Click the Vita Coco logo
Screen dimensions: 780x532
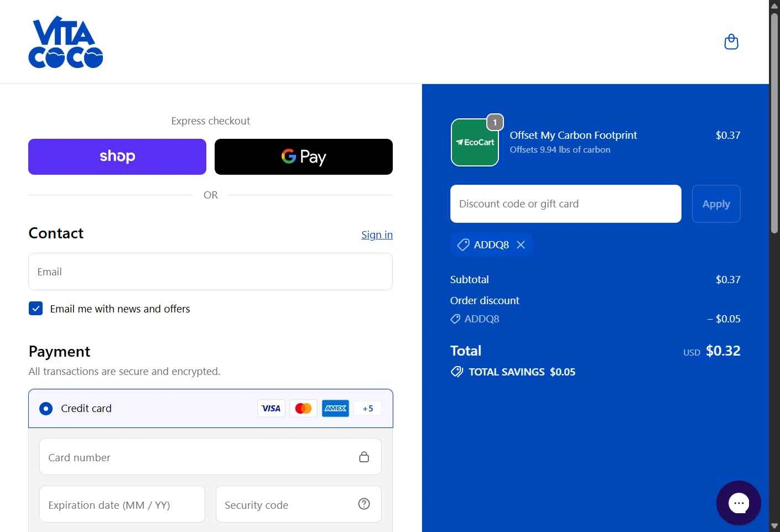coord(66,42)
